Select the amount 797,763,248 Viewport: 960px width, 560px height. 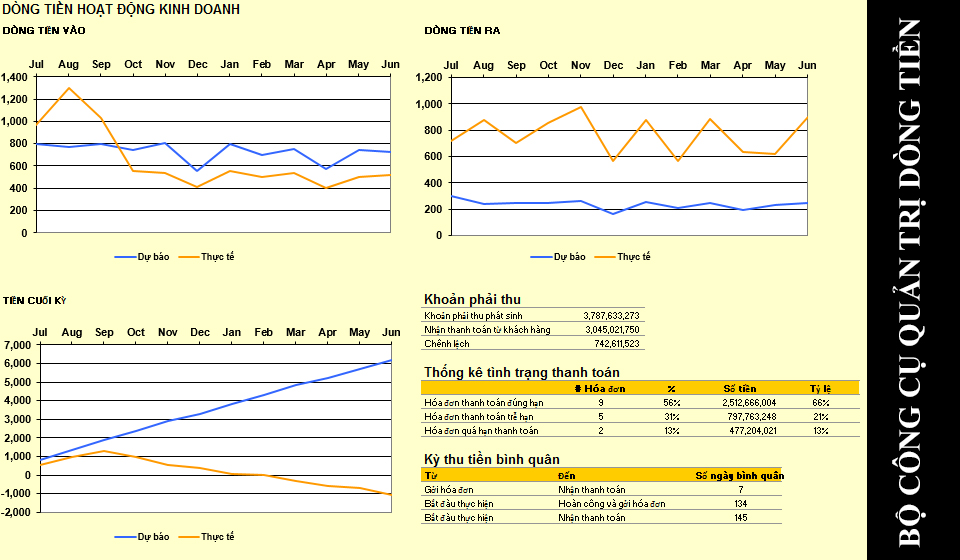click(752, 417)
